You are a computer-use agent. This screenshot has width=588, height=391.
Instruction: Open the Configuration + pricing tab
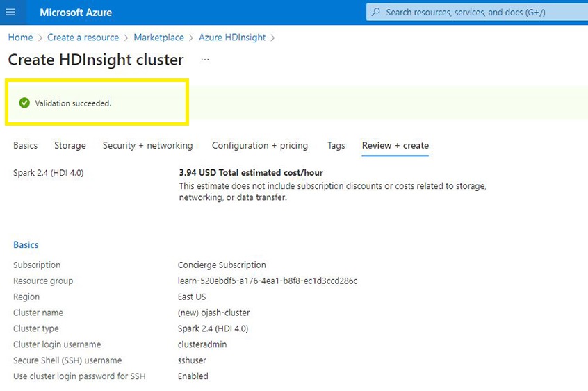click(260, 145)
